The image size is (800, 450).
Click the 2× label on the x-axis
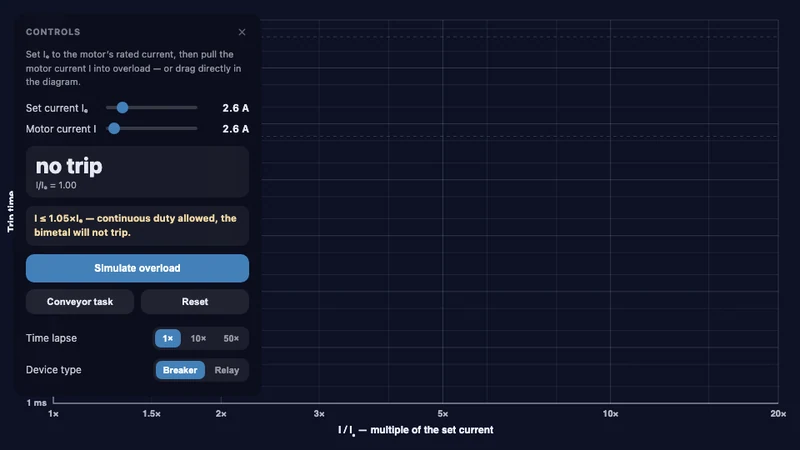click(x=221, y=414)
